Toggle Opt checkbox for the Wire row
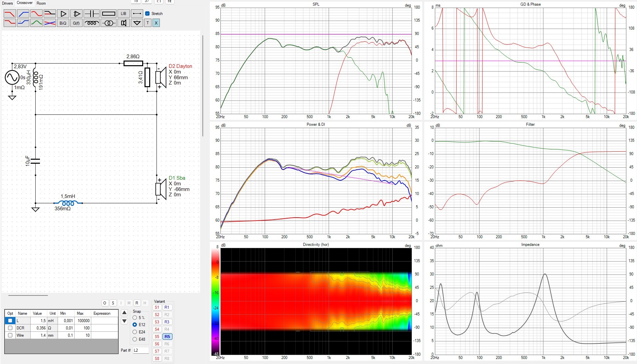 [10, 335]
